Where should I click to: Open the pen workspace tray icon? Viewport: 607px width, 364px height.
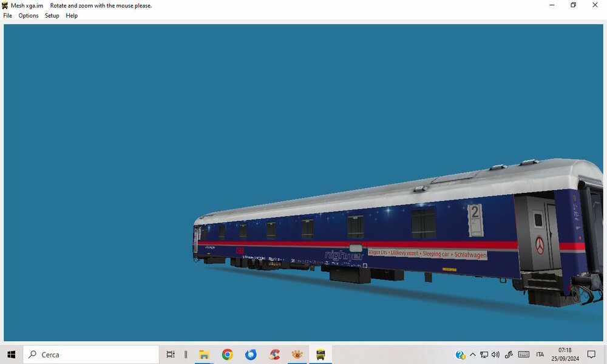pos(509,354)
